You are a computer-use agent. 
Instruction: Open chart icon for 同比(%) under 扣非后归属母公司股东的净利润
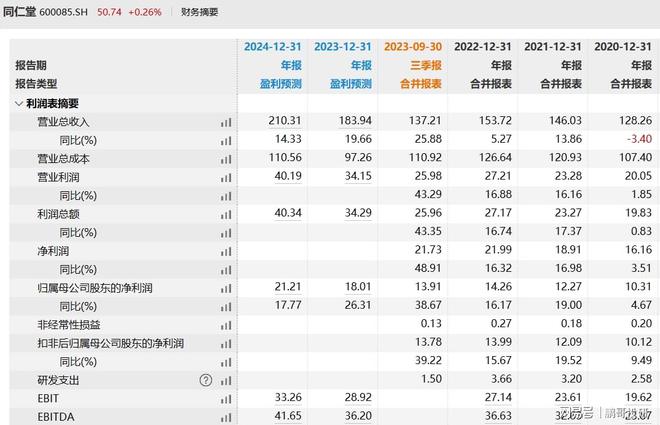(226, 362)
